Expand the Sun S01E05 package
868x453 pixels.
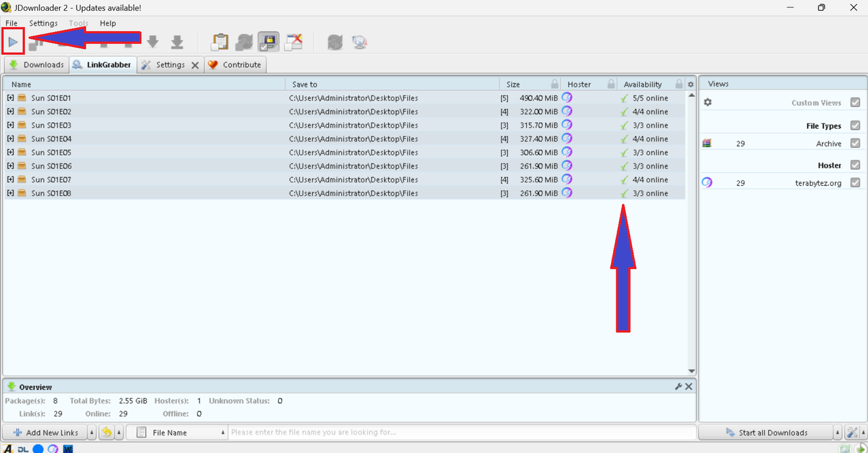11,152
